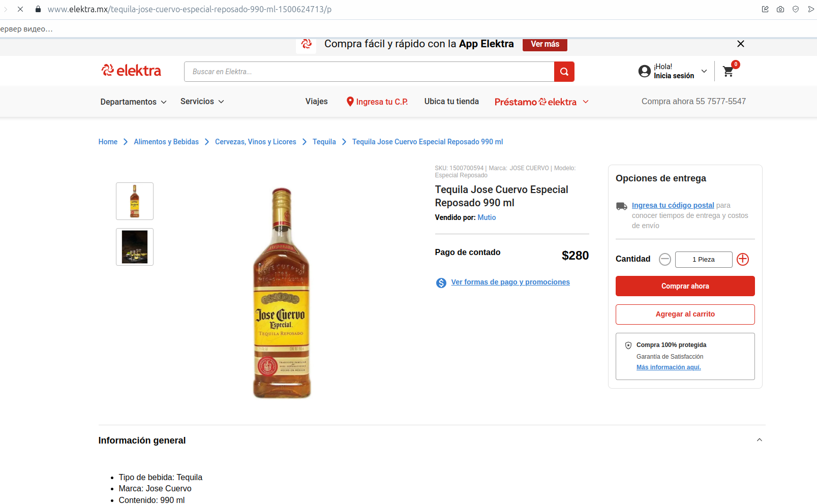This screenshot has width=817, height=504.
Task: Click the browser share page icon
Action: tap(765, 9)
